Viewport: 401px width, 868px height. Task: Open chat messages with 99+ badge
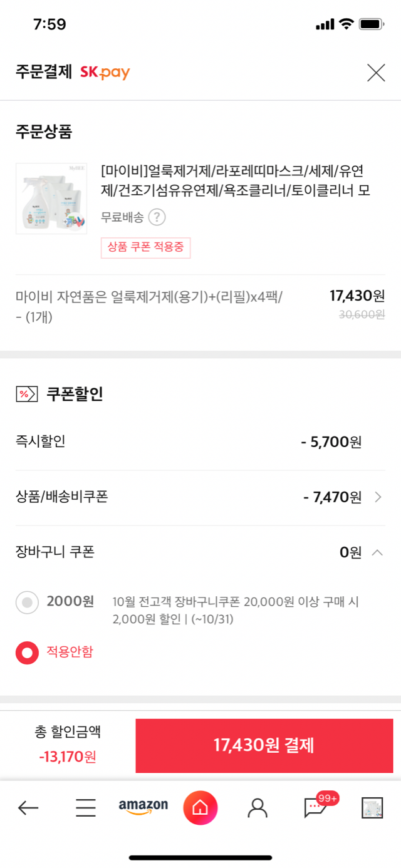(315, 808)
